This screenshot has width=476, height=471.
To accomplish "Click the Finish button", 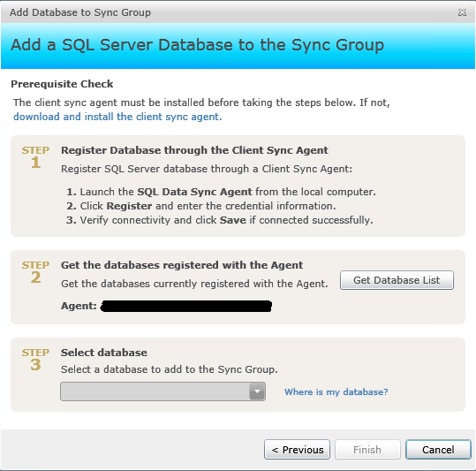I will (x=367, y=450).
